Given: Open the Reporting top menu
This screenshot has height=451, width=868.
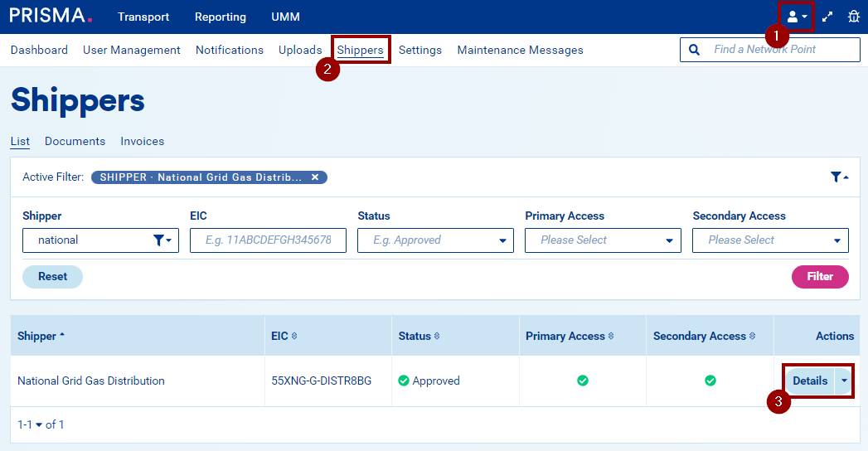Looking at the screenshot, I should (220, 17).
